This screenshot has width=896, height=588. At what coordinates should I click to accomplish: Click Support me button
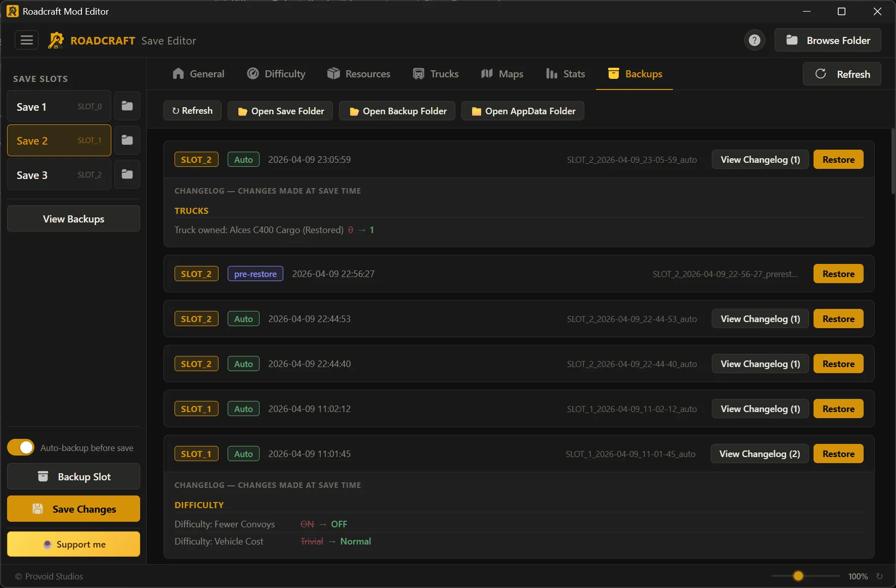point(73,544)
